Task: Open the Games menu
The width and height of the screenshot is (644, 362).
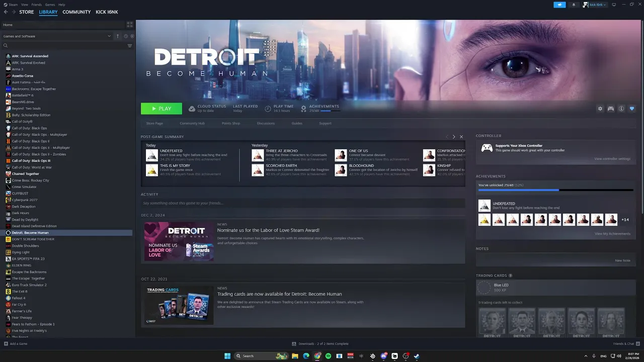Action: click(50, 5)
